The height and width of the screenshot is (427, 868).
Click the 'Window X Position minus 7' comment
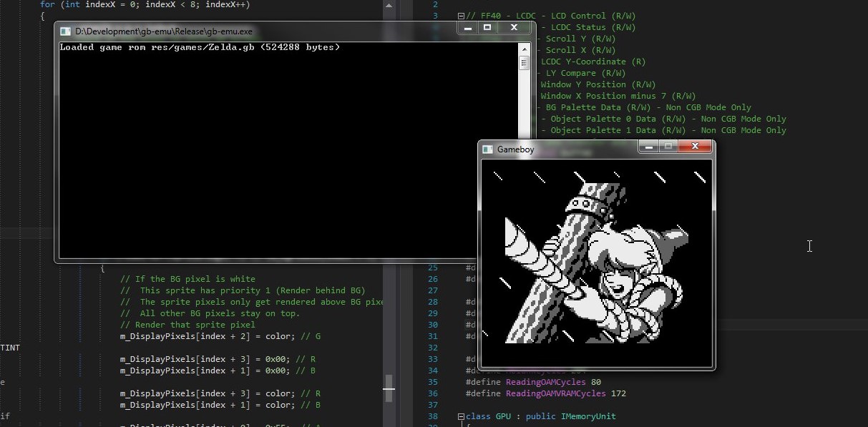pyautogui.click(x=618, y=96)
